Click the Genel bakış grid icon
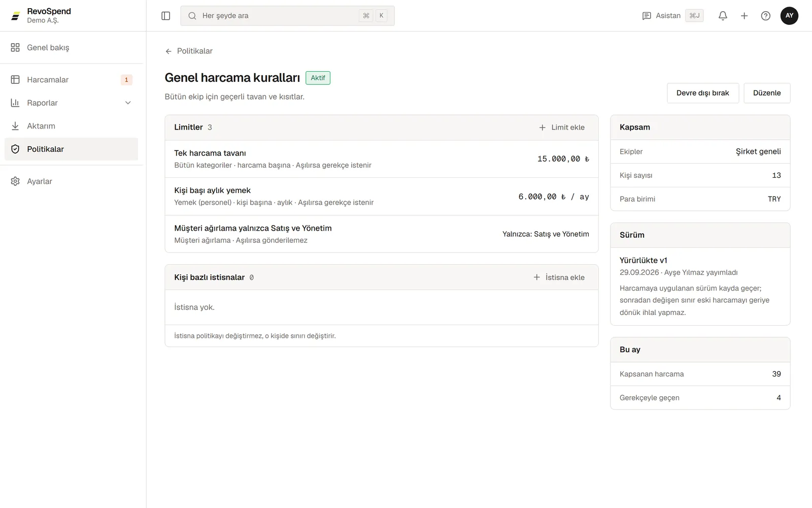 15,47
